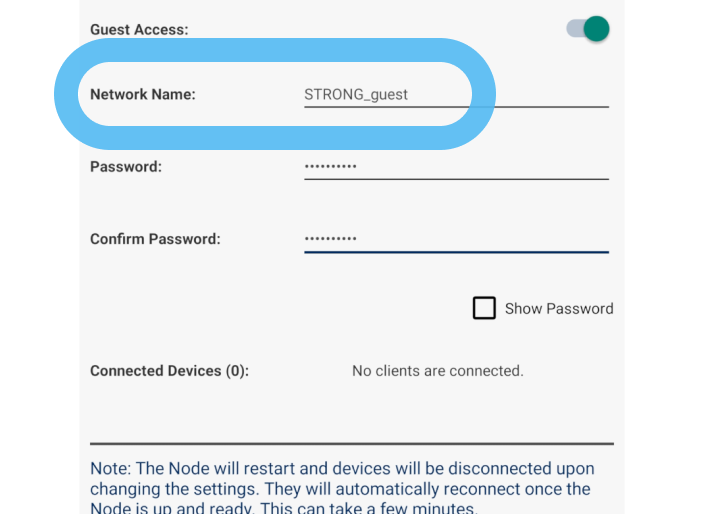Focus the Password input field
This screenshot has height=514, width=704.
coord(456,167)
